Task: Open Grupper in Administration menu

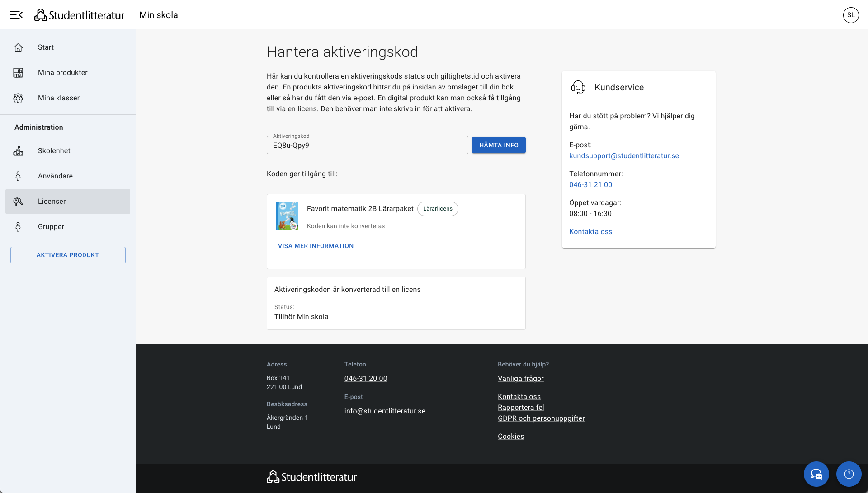Action: (x=51, y=227)
